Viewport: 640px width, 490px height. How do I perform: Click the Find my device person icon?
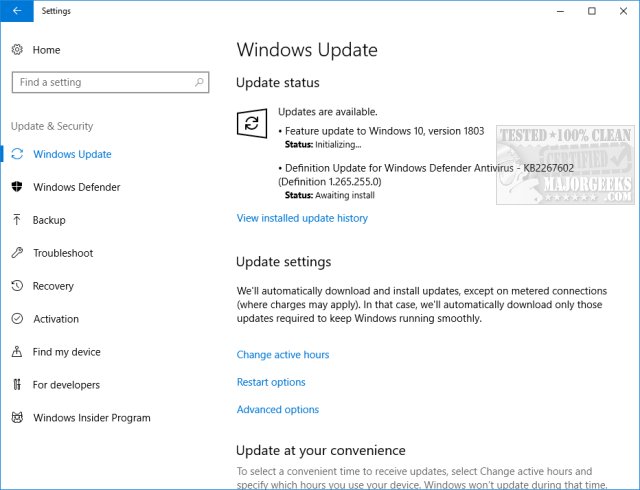(17, 352)
